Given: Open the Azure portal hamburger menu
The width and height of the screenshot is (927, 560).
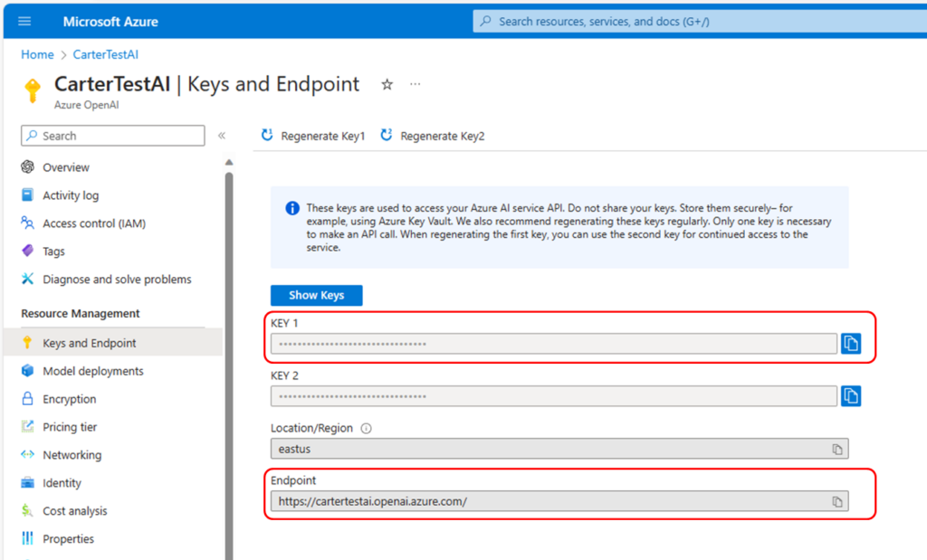Looking at the screenshot, I should pos(24,21).
